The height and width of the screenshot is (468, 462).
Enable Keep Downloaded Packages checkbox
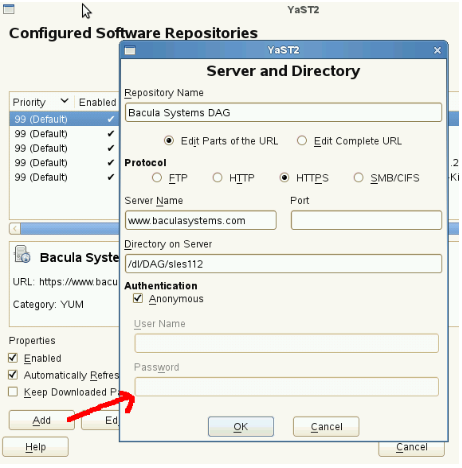[13, 392]
